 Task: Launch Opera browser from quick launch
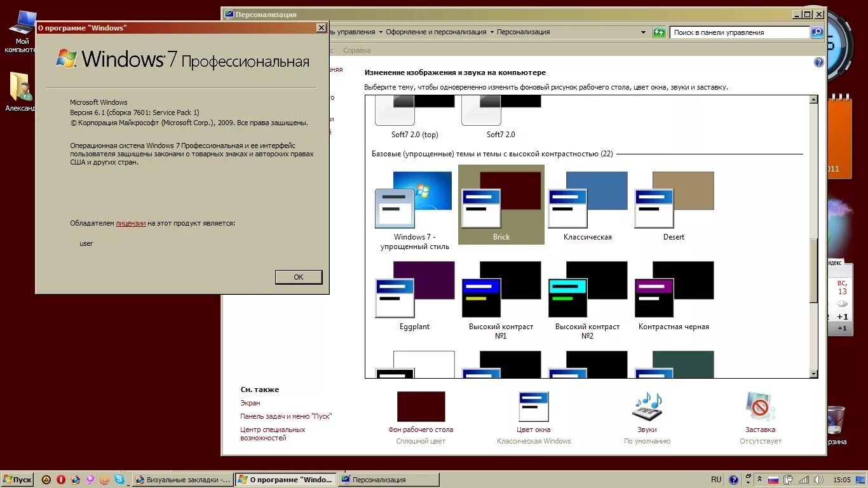[x=61, y=480]
